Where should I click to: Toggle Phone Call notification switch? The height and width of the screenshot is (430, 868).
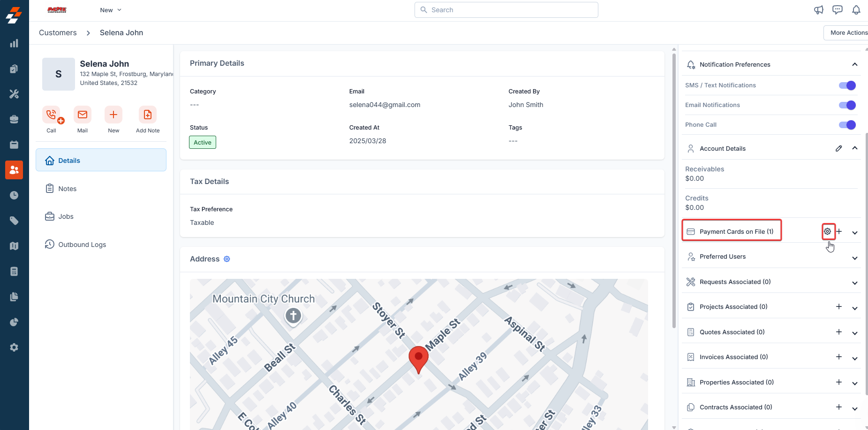pyautogui.click(x=847, y=125)
